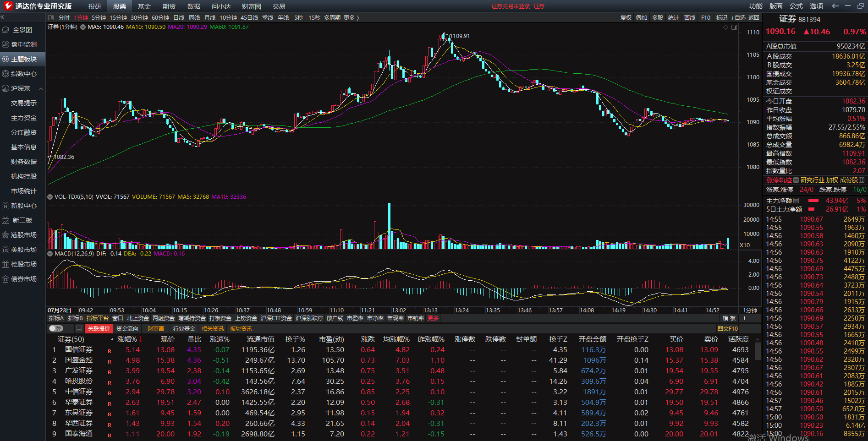Click the back arrow in title bar

(835, 6)
